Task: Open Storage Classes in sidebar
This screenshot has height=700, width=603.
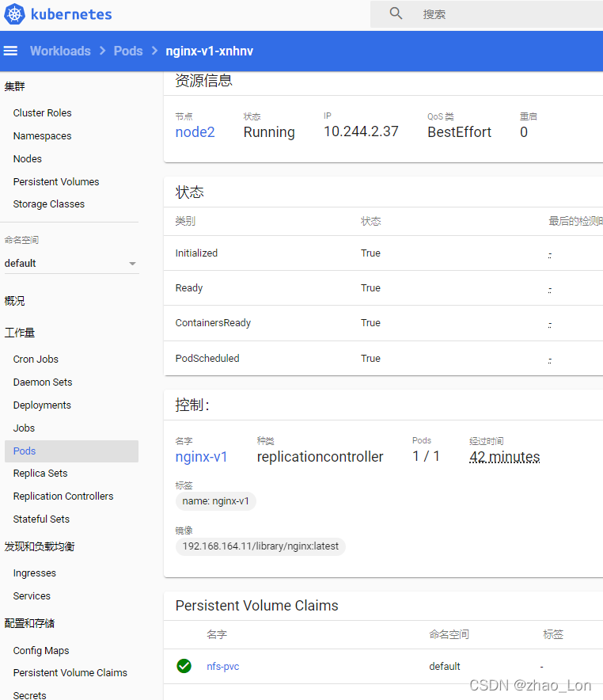Action: click(x=48, y=204)
